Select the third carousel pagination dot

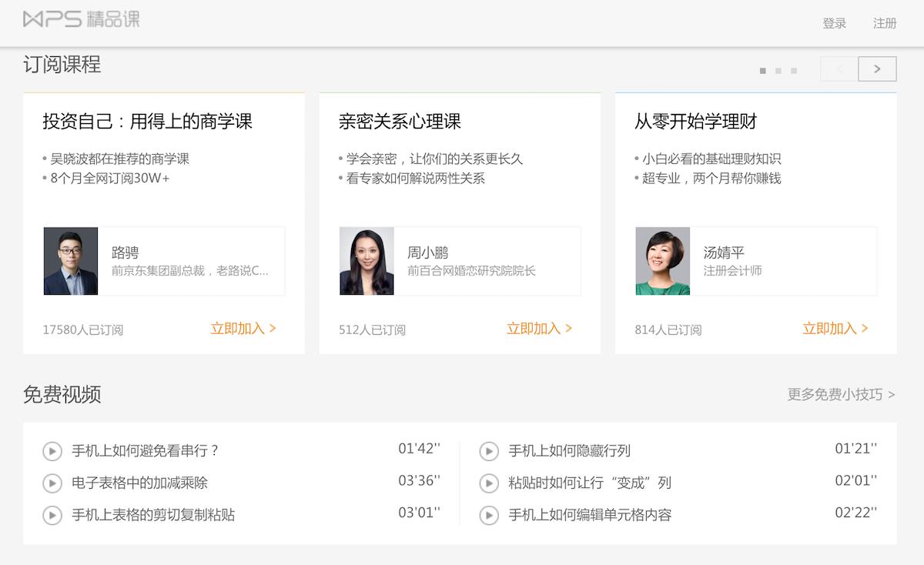pos(793,70)
